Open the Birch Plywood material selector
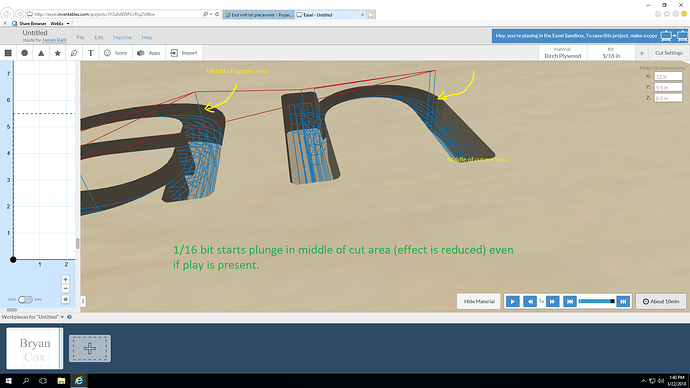690x388 pixels. click(x=562, y=53)
